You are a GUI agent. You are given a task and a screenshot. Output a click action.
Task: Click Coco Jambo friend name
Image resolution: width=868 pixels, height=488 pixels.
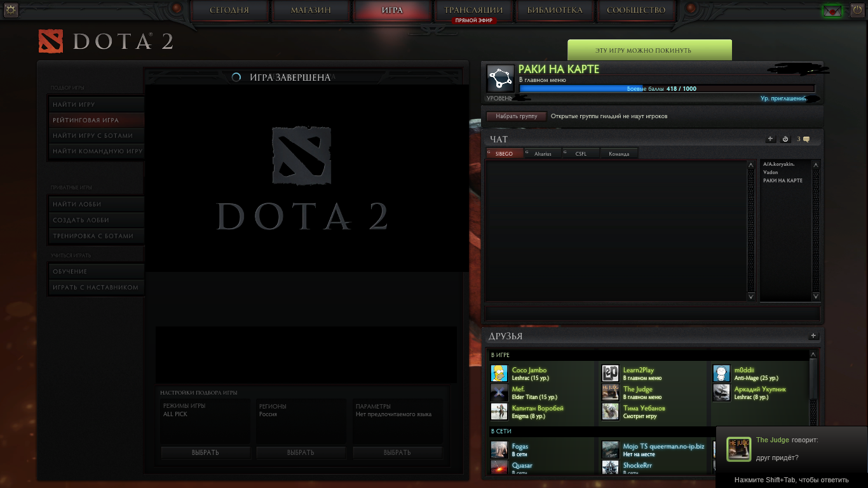529,370
